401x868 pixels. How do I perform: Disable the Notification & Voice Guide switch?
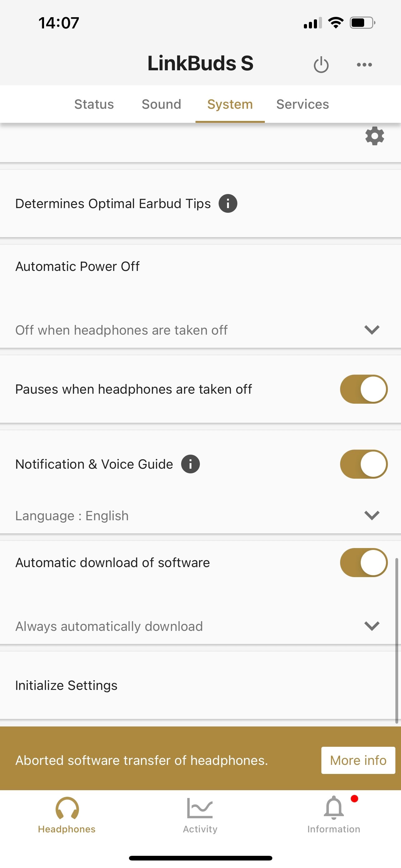tap(364, 464)
